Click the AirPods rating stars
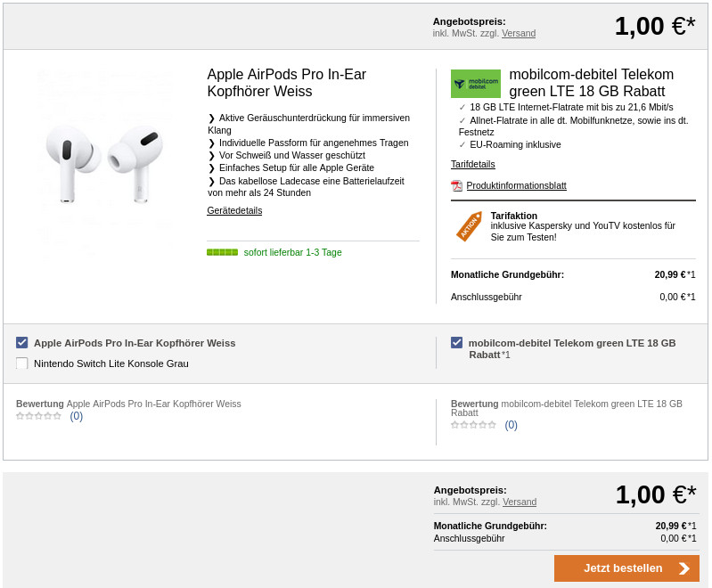The height and width of the screenshot is (588, 712). (38, 416)
